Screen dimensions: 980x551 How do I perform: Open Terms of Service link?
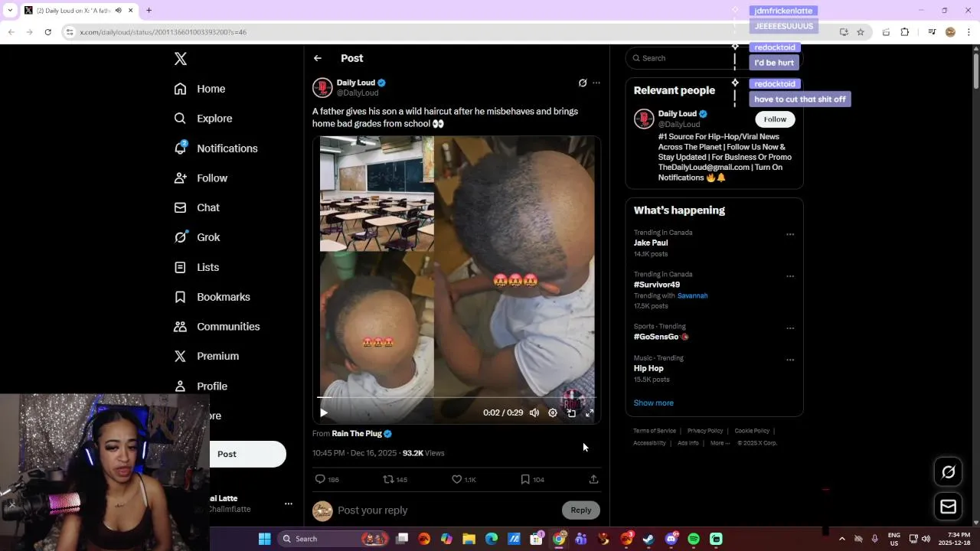point(655,431)
